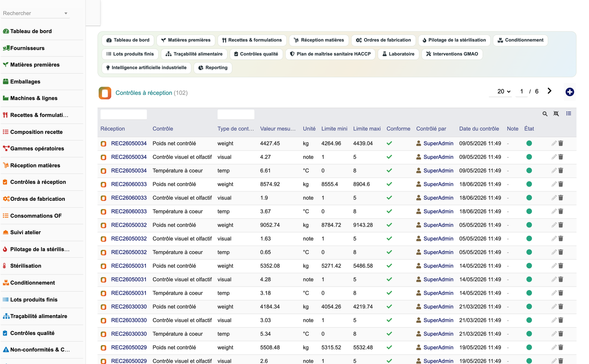Image resolution: width=589 pixels, height=364 pixels.
Task: Click green État dot for REC26060033 temp row
Action: (x=529, y=211)
